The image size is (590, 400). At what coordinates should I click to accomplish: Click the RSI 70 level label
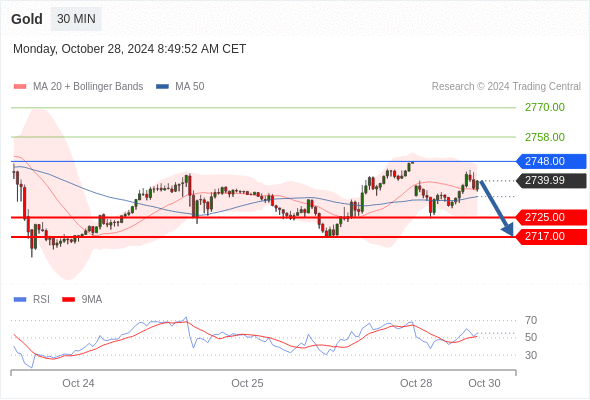click(x=531, y=321)
